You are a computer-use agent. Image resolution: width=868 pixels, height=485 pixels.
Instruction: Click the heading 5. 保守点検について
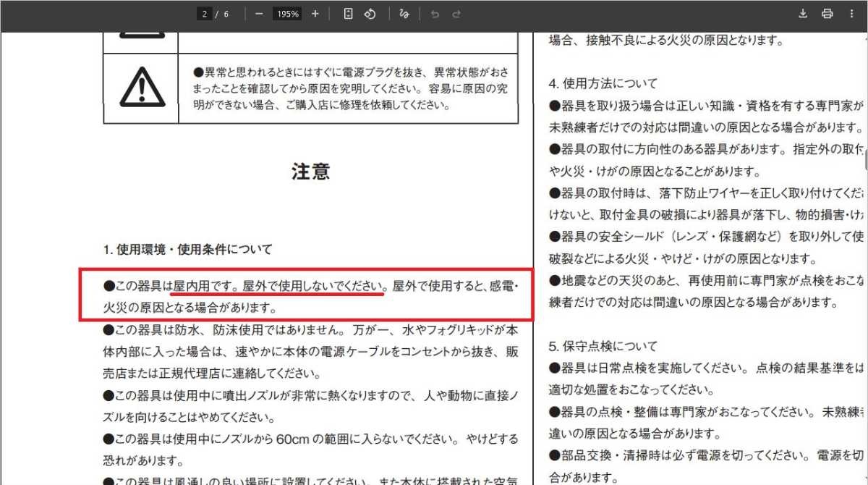click(603, 345)
